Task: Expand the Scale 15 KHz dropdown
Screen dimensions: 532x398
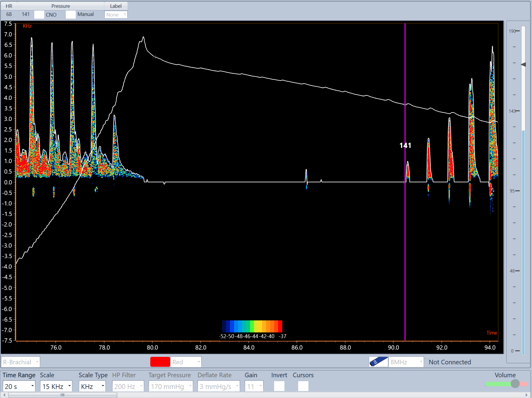Action: click(56, 386)
